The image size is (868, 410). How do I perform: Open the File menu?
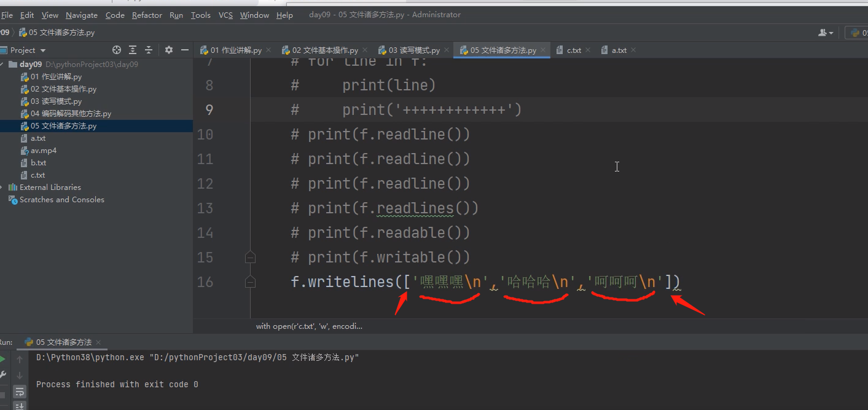click(x=7, y=15)
